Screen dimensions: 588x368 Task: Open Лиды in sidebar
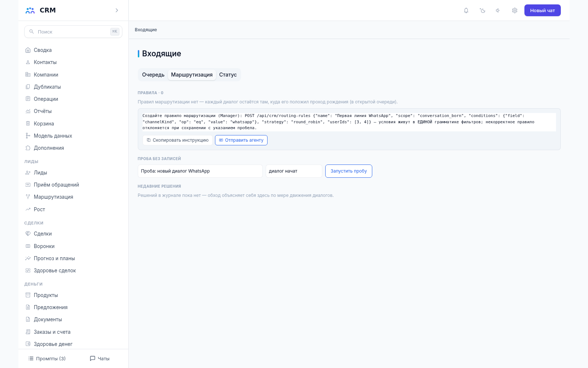73,173
